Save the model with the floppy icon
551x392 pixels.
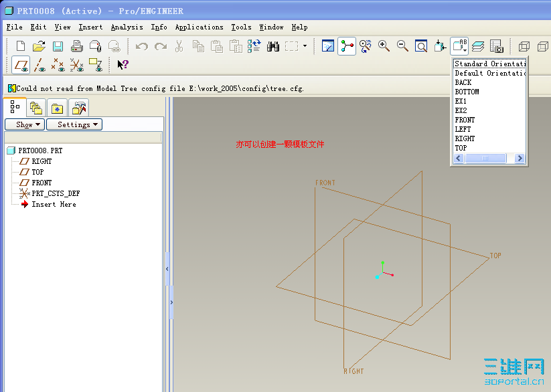tap(58, 46)
